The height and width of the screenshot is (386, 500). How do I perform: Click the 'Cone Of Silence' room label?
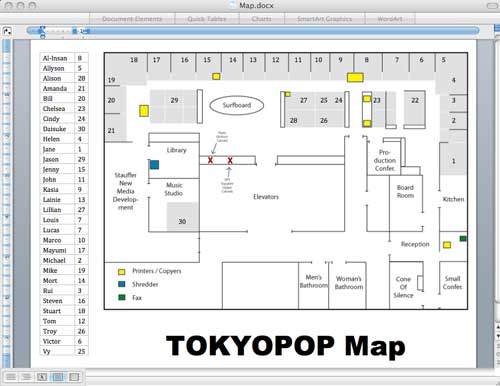click(403, 287)
